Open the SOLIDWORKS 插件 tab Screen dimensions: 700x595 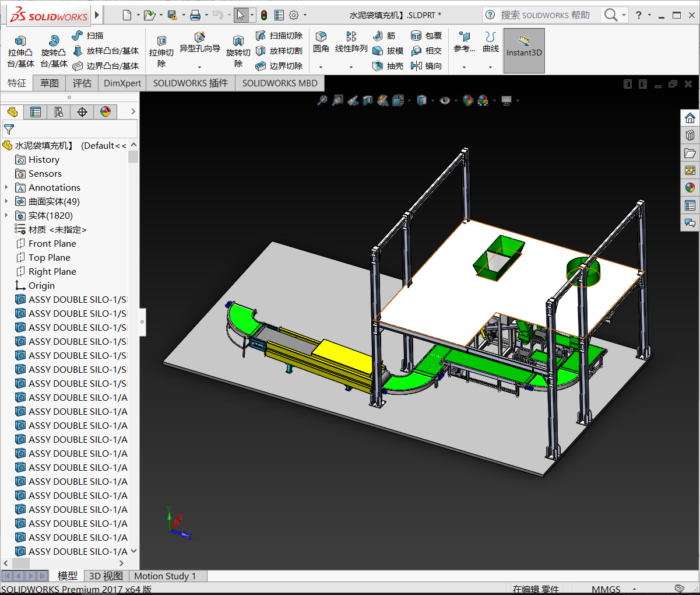[x=191, y=83]
